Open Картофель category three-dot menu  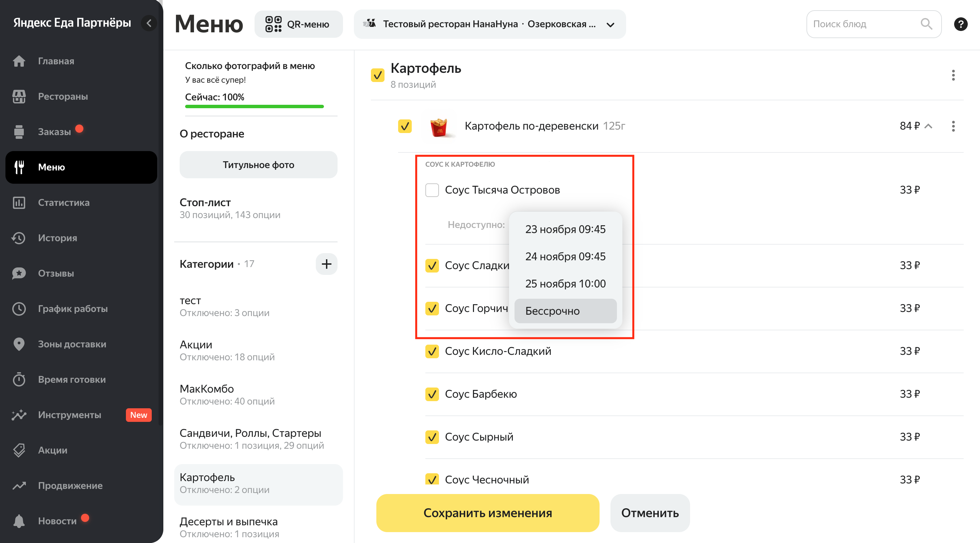click(x=953, y=75)
